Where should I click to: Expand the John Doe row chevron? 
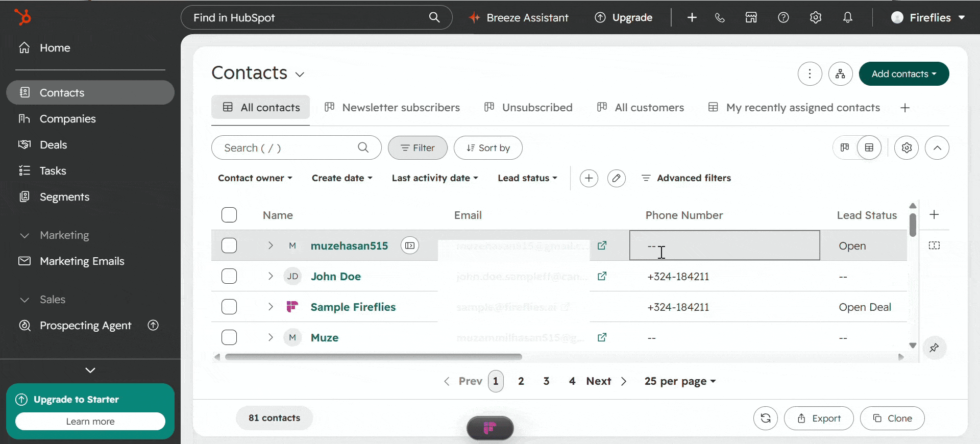(271, 276)
